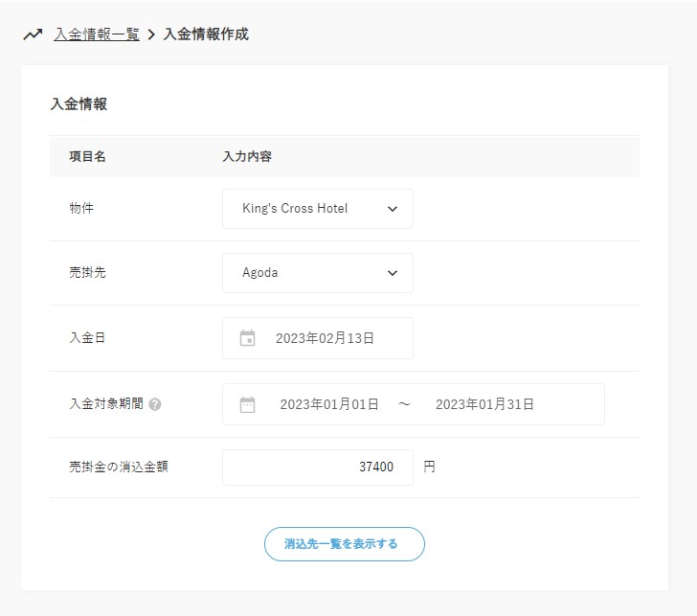This screenshot has height=616, width=697.
Task: Select the period start date 2023年01月01日
Action: pyautogui.click(x=329, y=404)
